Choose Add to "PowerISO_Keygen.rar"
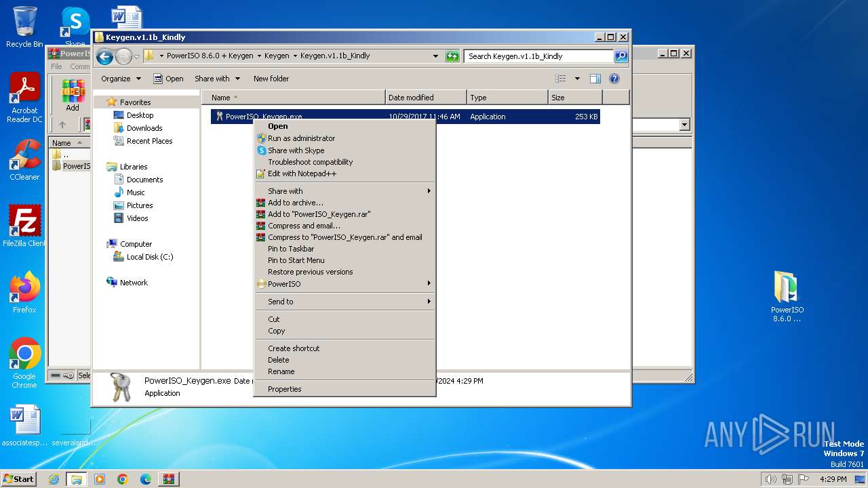 pos(344,214)
